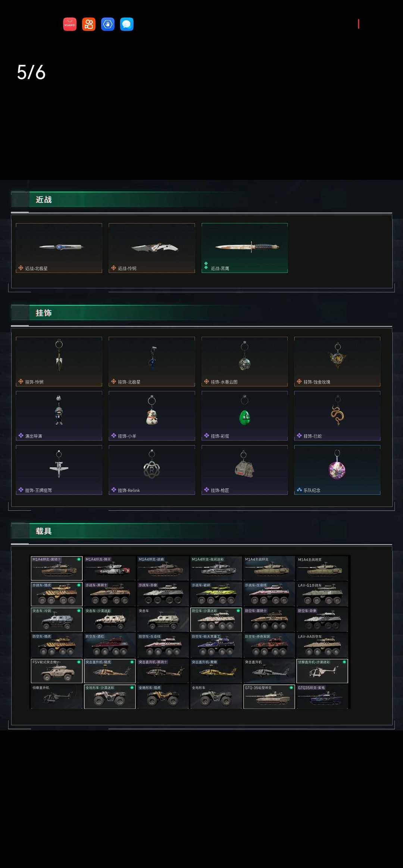Screen dimensions: 403x868
Task: Select the 近战-怜悯 melee weapon
Action: pos(152,248)
